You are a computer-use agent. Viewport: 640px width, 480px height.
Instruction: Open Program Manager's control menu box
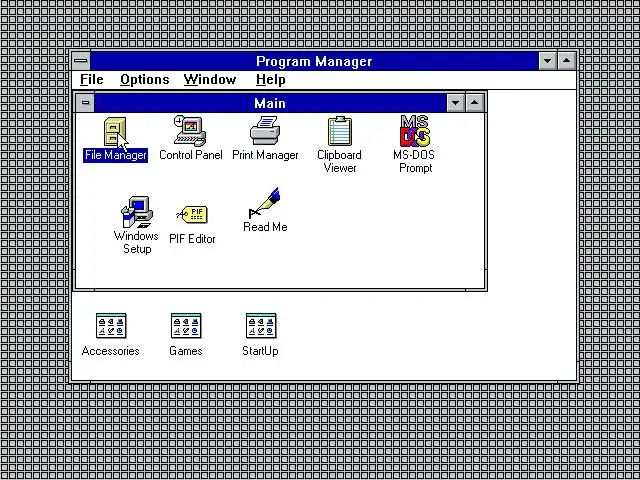pyautogui.click(x=81, y=61)
